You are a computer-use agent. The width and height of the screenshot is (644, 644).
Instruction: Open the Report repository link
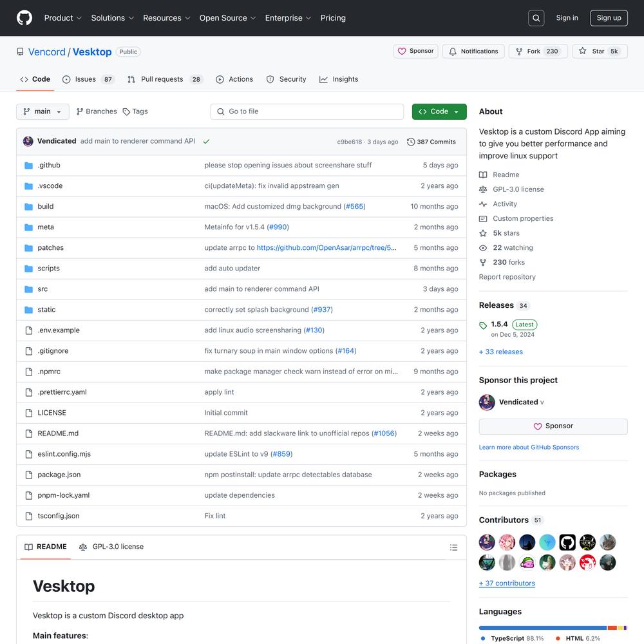(x=507, y=277)
